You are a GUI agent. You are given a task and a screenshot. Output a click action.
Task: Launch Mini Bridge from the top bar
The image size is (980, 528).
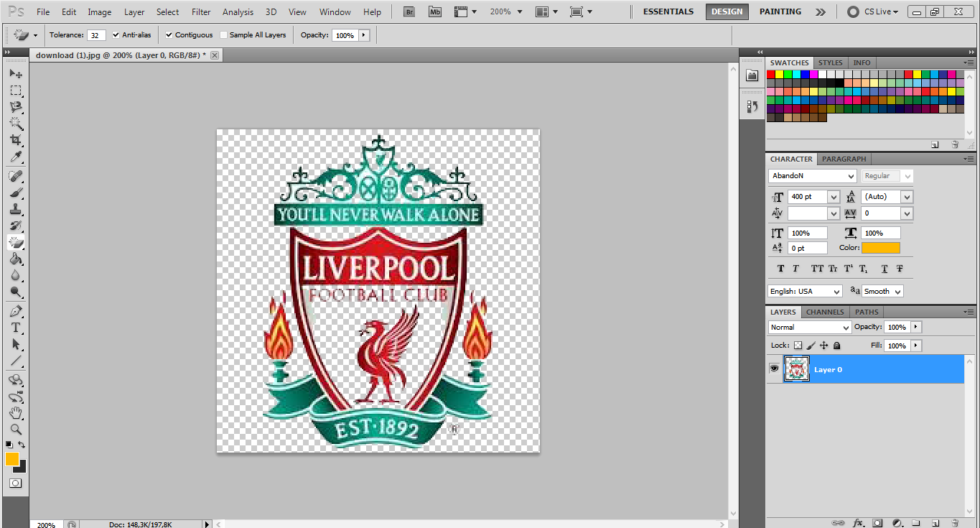point(435,11)
